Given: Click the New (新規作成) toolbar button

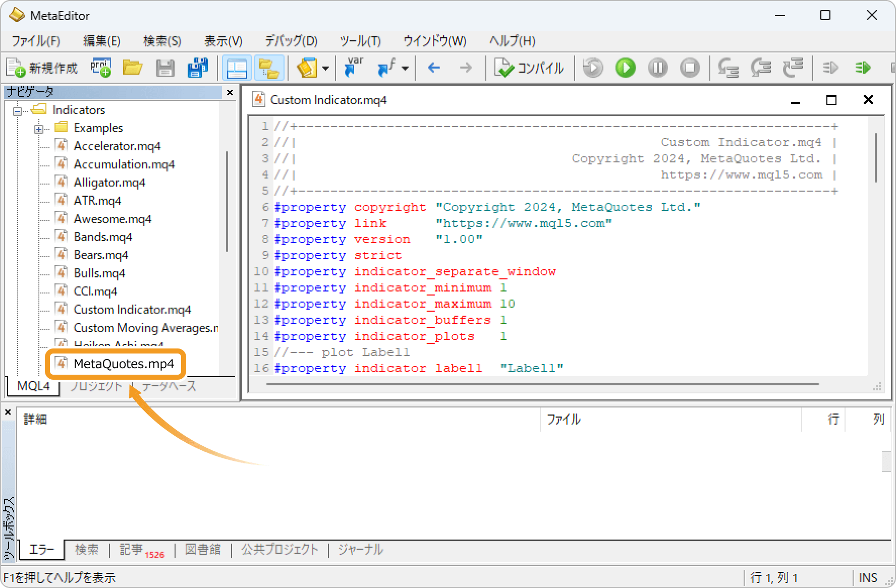Looking at the screenshot, I should 42,68.
